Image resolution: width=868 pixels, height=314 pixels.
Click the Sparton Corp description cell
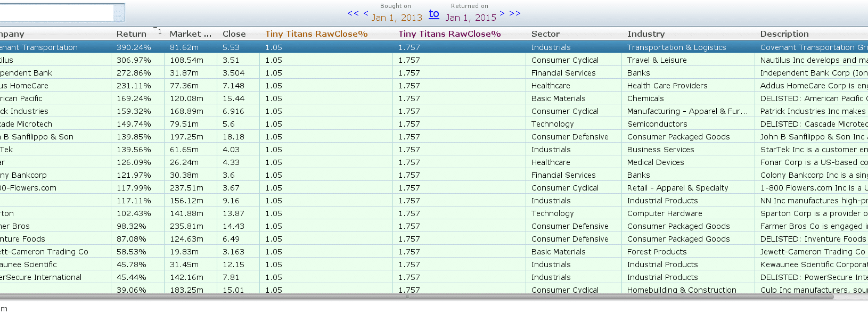coord(812,213)
